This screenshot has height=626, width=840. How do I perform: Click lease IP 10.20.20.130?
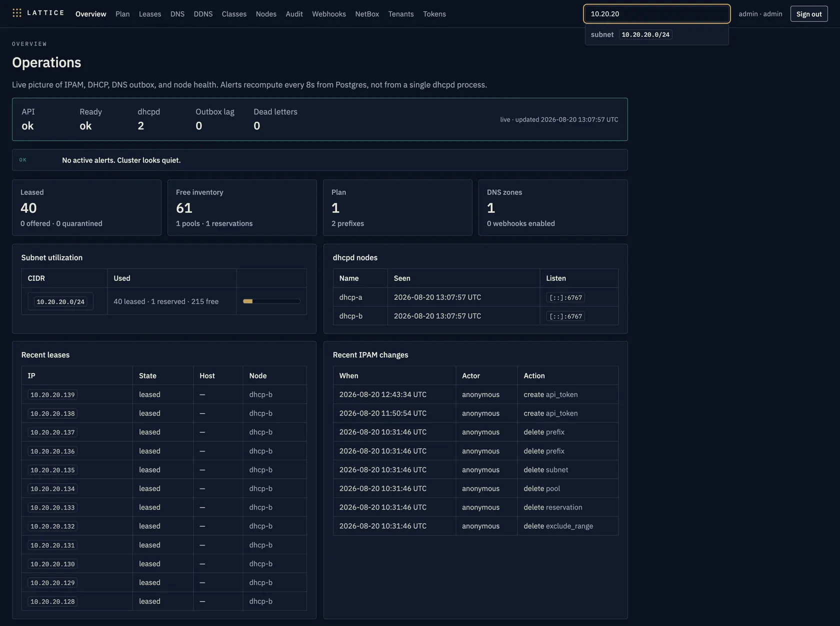(52, 564)
